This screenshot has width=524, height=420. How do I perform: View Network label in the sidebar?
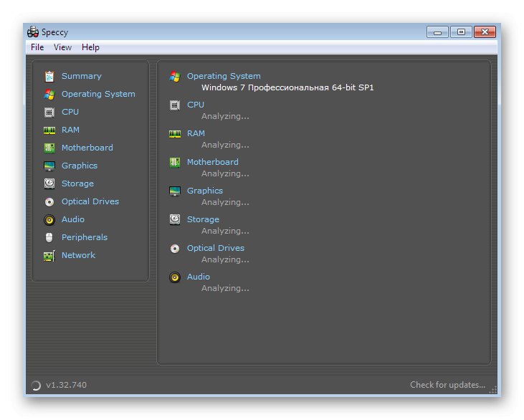[79, 255]
